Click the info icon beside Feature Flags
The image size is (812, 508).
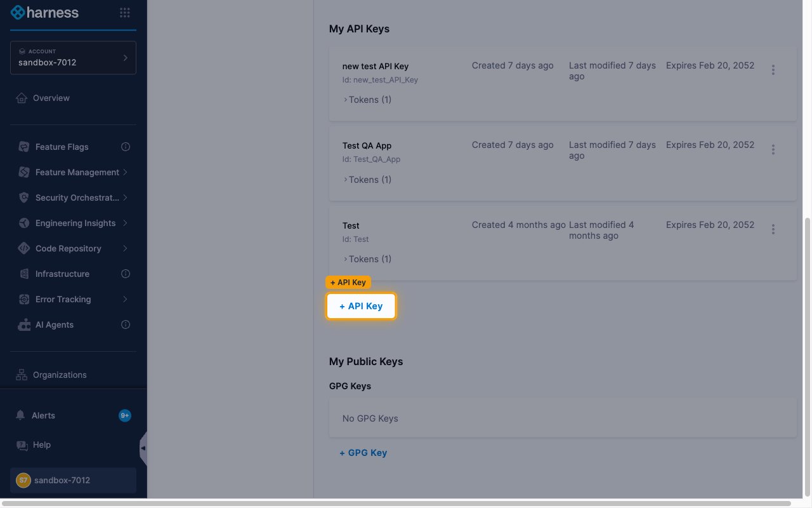126,147
